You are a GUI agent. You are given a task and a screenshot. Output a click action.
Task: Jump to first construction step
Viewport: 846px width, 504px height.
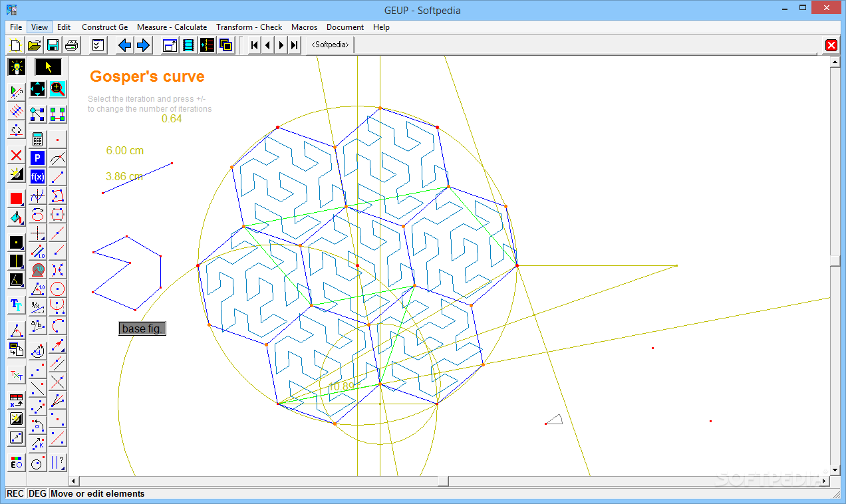tap(255, 45)
